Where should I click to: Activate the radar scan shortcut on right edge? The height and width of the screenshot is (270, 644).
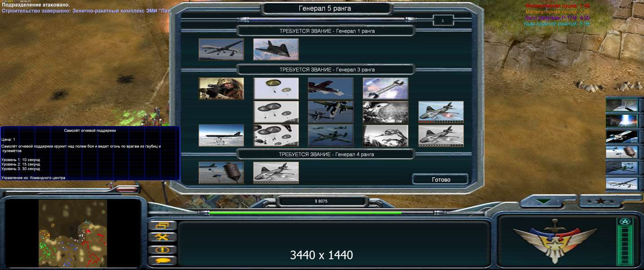(622, 105)
